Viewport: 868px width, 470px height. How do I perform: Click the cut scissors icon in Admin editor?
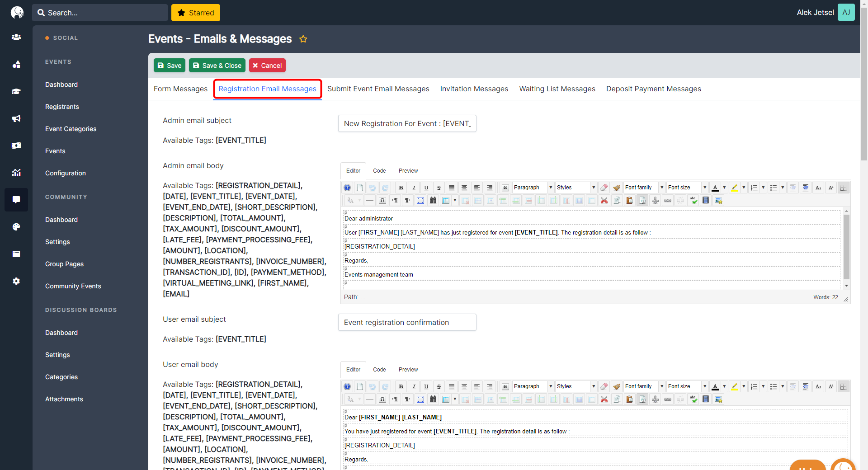[x=604, y=200]
